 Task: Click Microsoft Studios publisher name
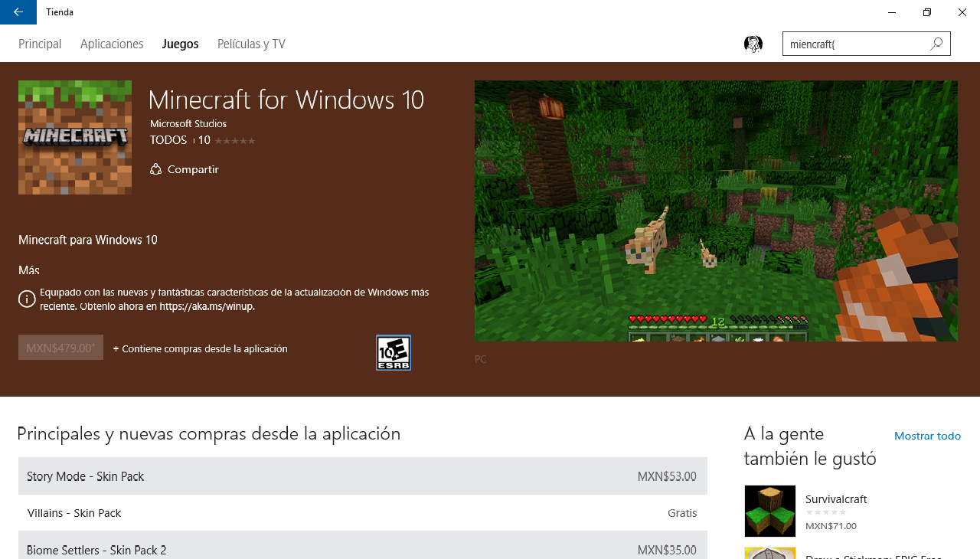point(188,123)
